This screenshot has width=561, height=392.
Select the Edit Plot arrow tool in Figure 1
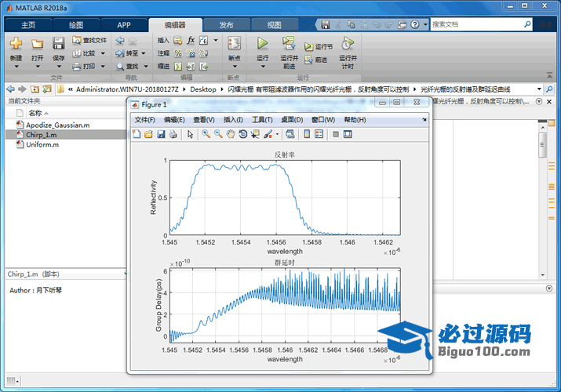click(x=190, y=134)
